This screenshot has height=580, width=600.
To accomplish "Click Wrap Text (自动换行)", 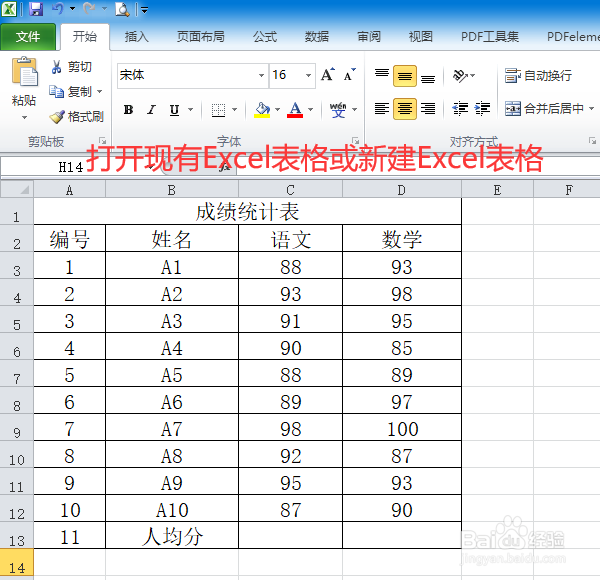I will [538, 75].
